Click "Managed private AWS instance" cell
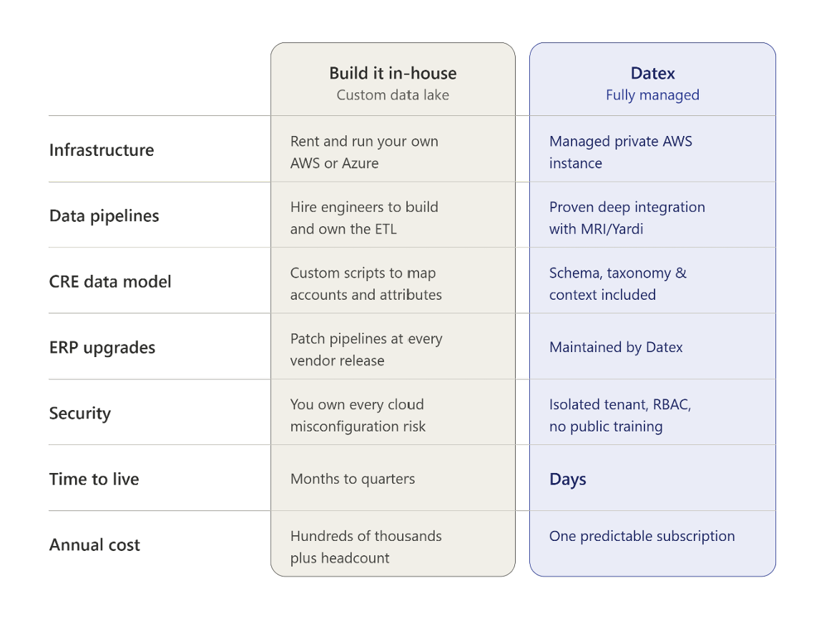 (x=621, y=152)
